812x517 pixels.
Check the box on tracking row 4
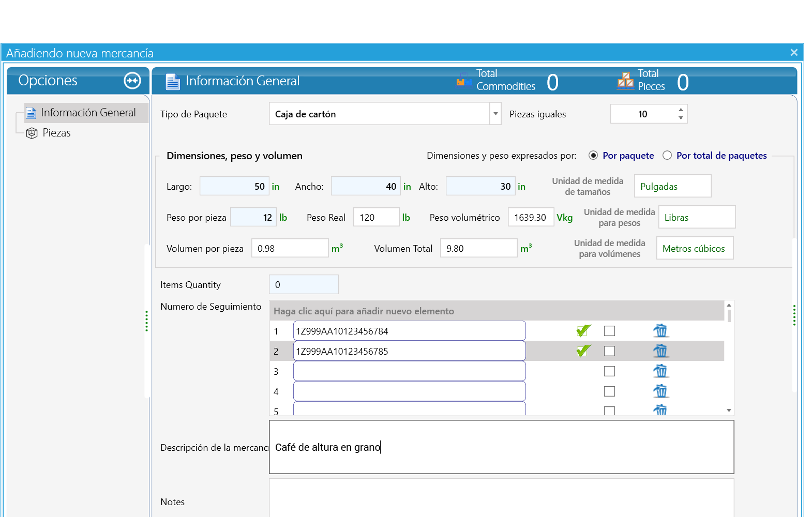click(610, 391)
